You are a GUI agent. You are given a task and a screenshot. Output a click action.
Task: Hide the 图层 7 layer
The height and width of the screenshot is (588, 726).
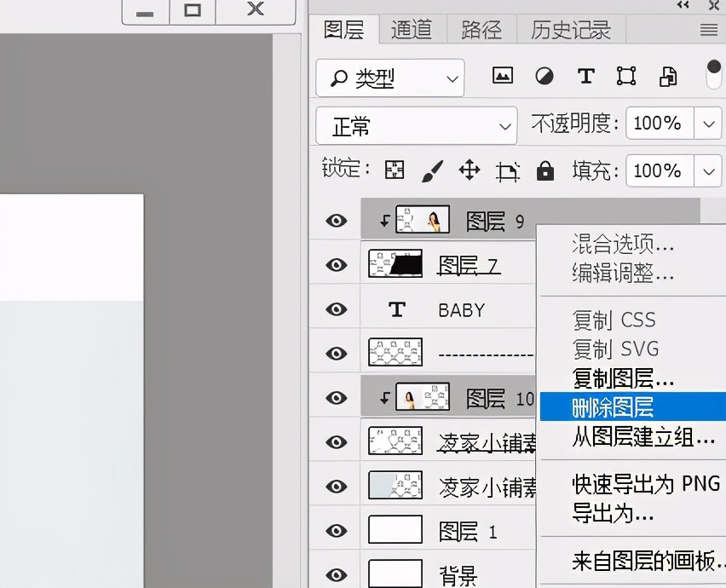click(x=336, y=264)
